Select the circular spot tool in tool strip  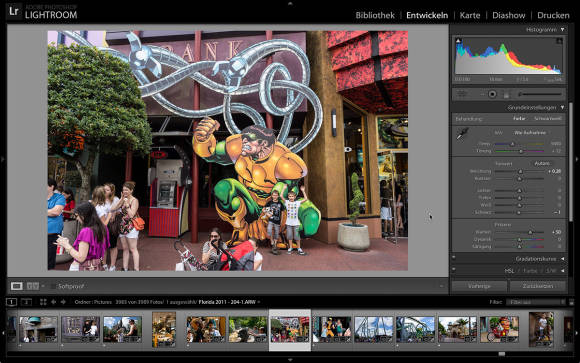click(x=492, y=94)
